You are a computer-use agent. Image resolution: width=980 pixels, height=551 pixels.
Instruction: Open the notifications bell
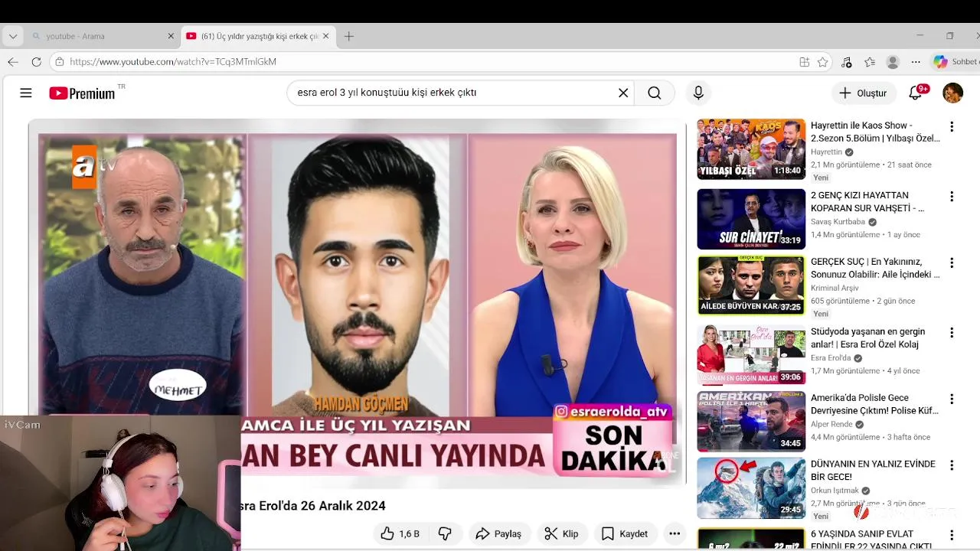(916, 93)
